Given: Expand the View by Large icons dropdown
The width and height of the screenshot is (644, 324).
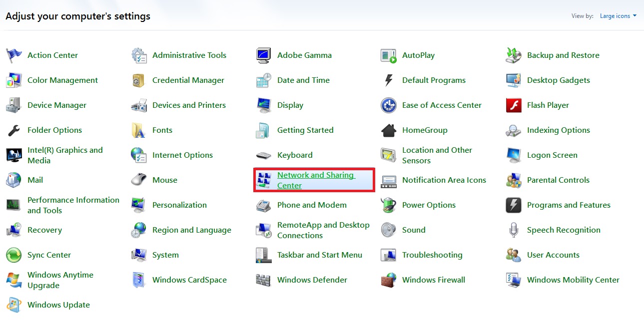Looking at the screenshot, I should point(618,16).
